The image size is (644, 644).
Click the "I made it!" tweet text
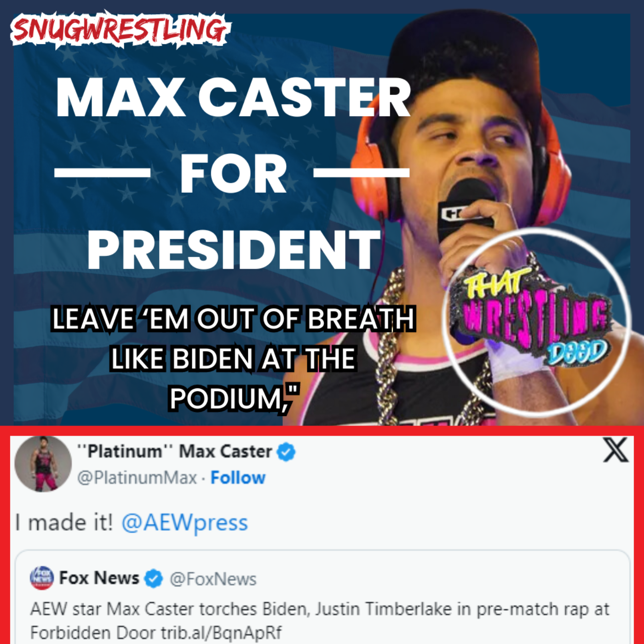coord(64,523)
